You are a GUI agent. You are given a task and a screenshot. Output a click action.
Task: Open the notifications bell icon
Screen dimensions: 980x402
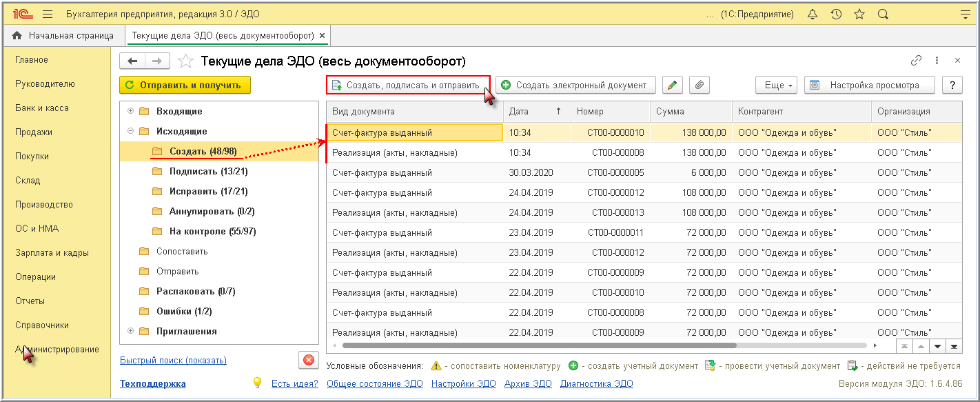click(813, 14)
